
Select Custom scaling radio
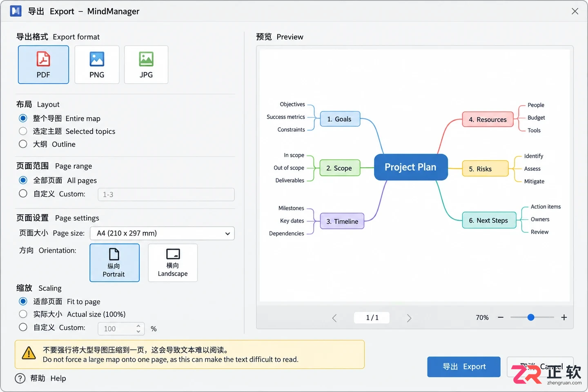coord(23,327)
